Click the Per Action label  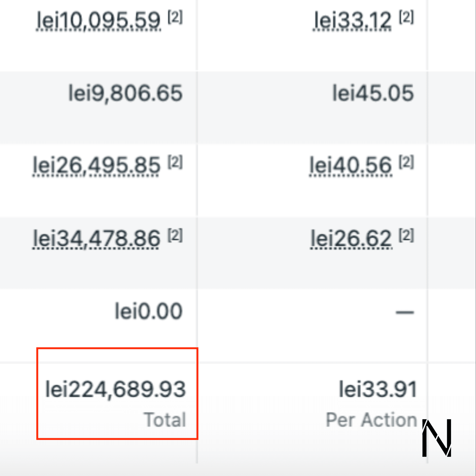pos(371,420)
